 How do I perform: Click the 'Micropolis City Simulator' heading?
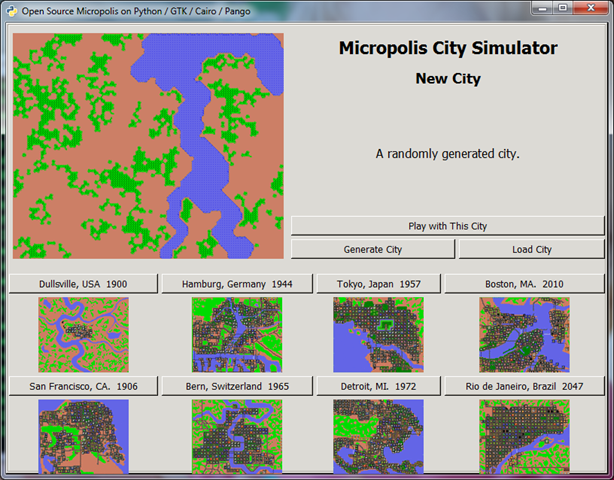pyautogui.click(x=448, y=48)
